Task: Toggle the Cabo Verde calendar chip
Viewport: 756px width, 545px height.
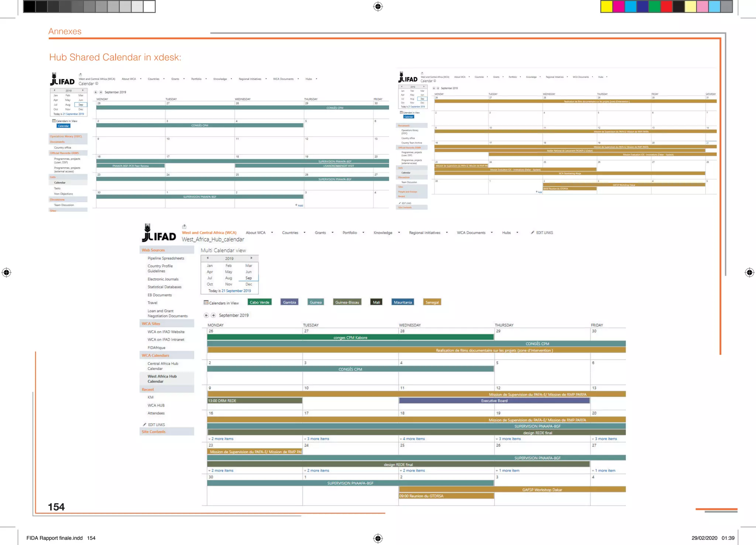Action: [260, 302]
